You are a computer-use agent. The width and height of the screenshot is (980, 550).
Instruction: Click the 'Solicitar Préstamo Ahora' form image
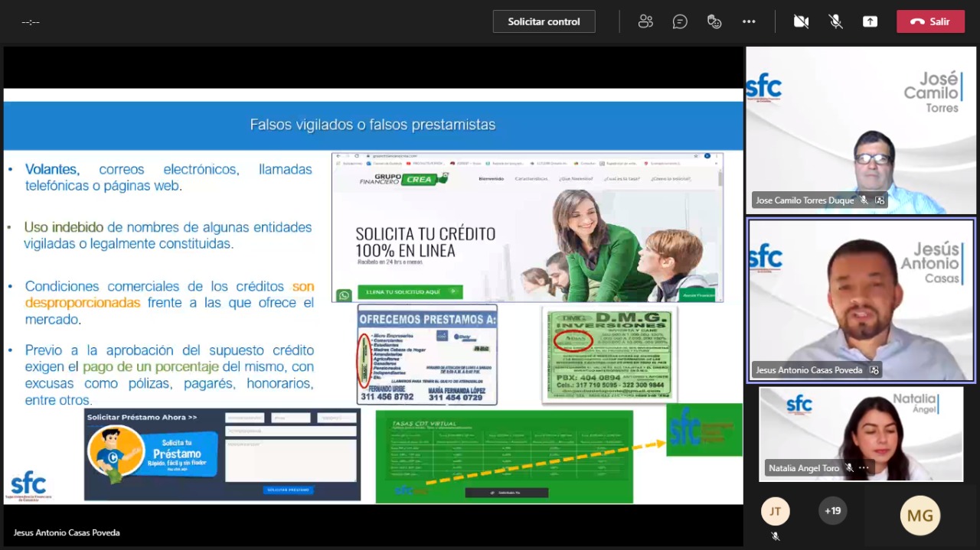222,455
